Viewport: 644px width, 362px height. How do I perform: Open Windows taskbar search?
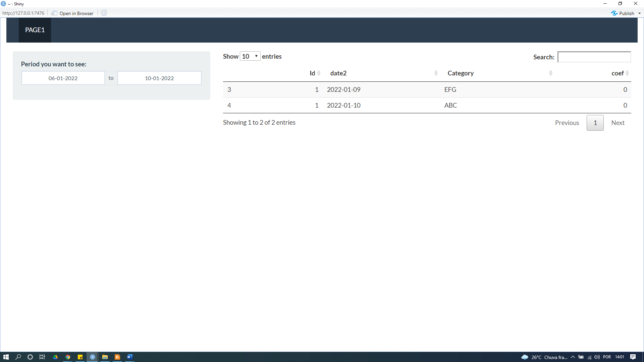click(18, 357)
